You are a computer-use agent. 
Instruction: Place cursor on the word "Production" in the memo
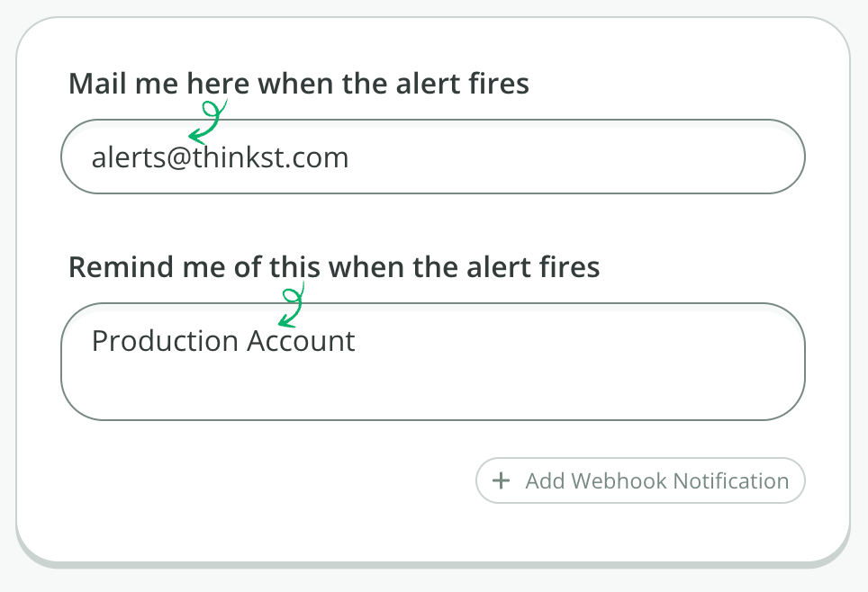(x=165, y=341)
